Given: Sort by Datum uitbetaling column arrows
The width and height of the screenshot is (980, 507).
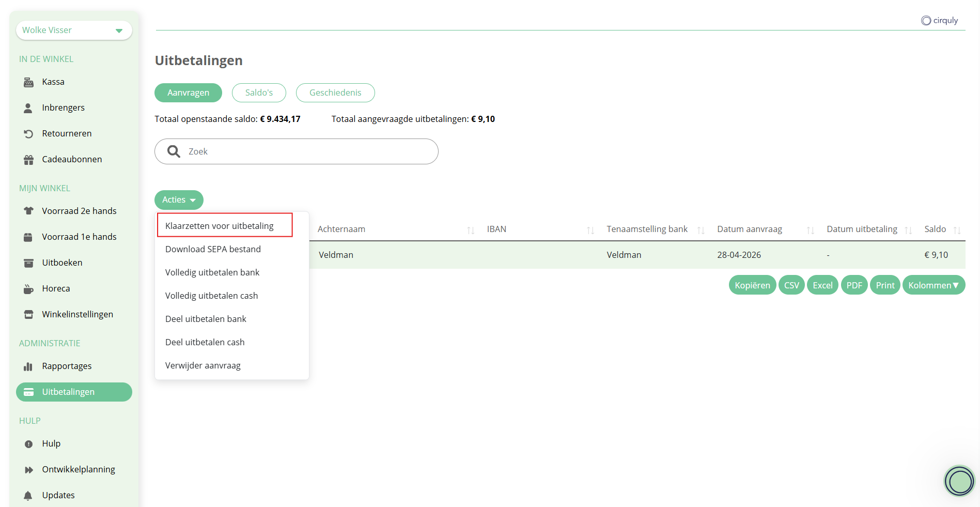Looking at the screenshot, I should pyautogui.click(x=908, y=230).
